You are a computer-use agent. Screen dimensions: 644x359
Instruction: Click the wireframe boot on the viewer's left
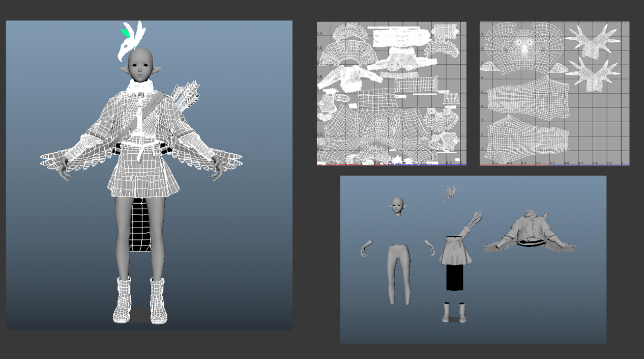(x=123, y=300)
